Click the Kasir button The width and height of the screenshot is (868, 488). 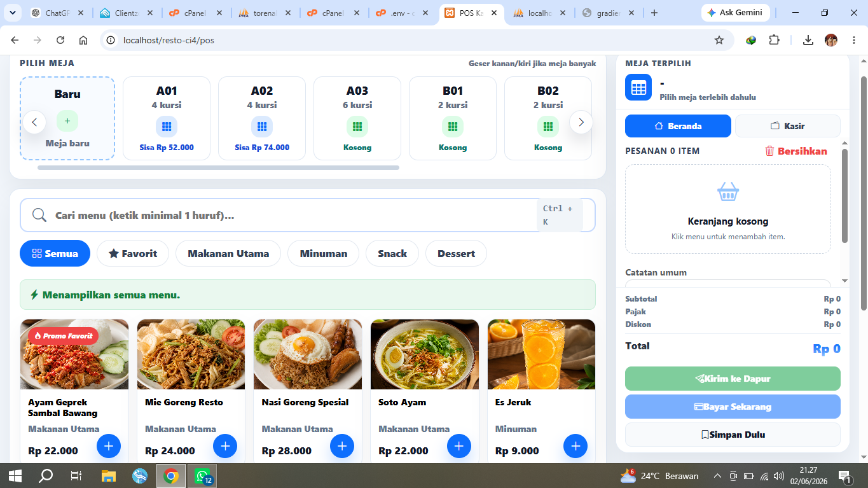click(x=788, y=126)
